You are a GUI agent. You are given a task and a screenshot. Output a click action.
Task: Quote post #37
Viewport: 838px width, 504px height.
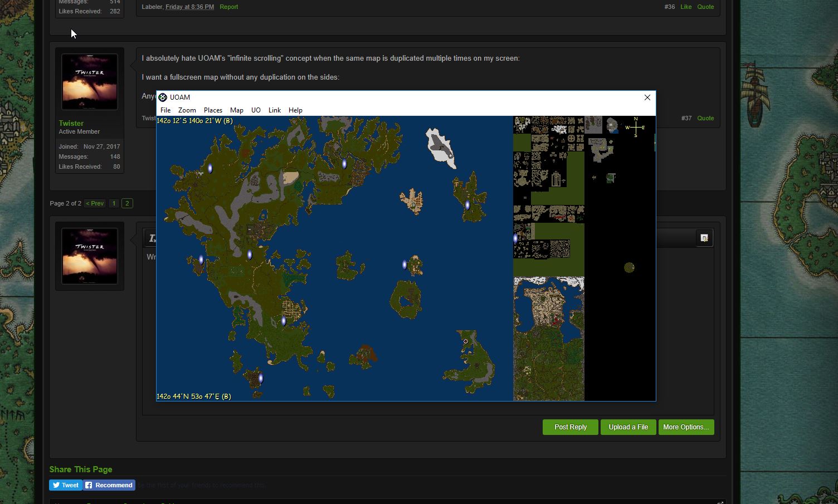coord(705,118)
